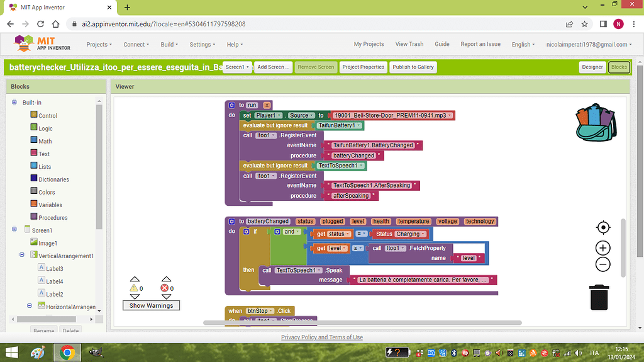Screen dimensions: 644x362
Task: Collapse the Screen1 tree node
Action: pyautogui.click(x=14, y=230)
